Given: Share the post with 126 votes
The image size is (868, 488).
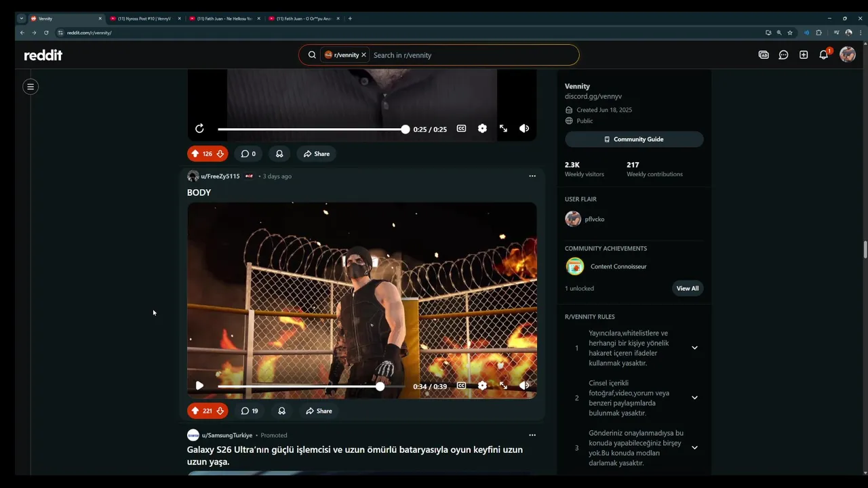Looking at the screenshot, I should 317,154.
